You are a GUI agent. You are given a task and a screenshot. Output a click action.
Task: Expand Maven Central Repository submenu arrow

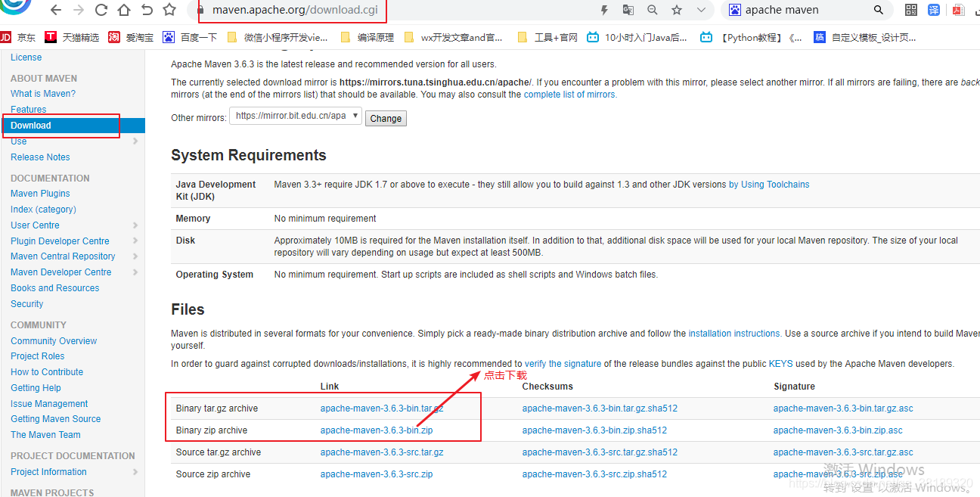click(x=135, y=256)
